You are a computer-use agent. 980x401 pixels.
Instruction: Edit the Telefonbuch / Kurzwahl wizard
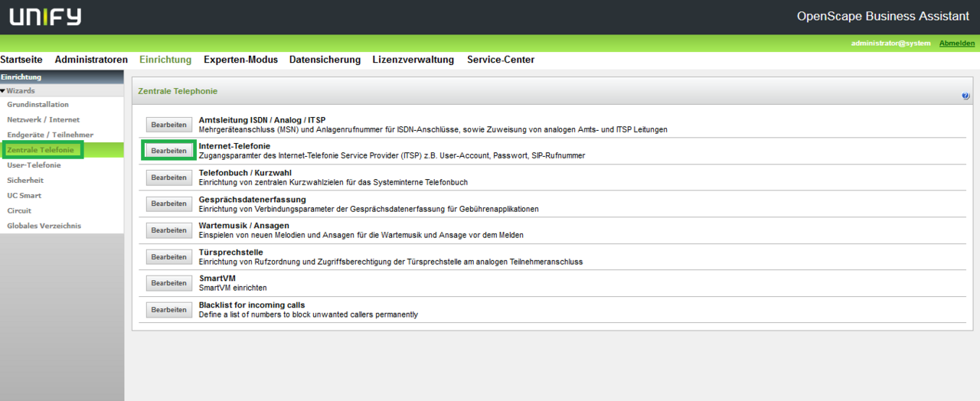click(168, 178)
